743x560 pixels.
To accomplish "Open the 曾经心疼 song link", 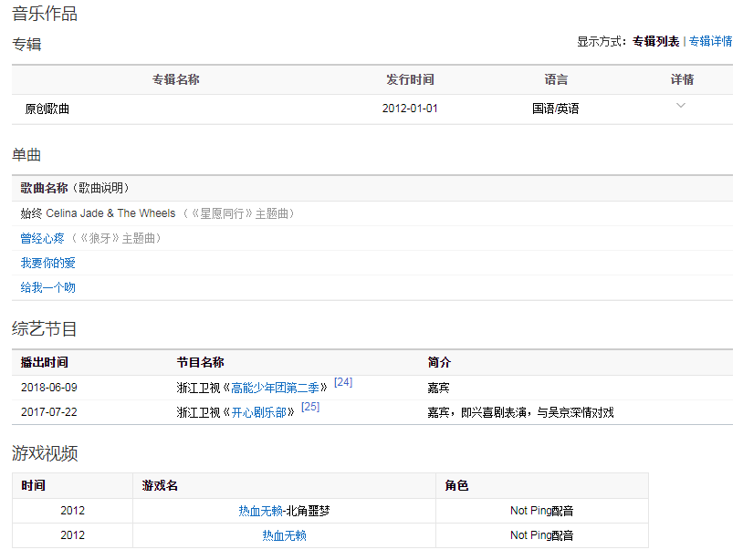I will 43,238.
